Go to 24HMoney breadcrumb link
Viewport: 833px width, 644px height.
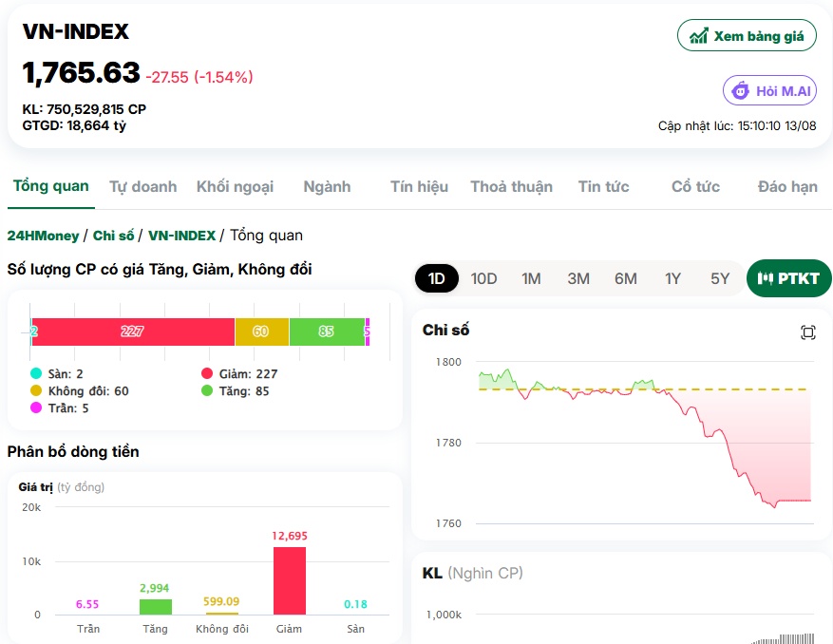[x=43, y=236]
